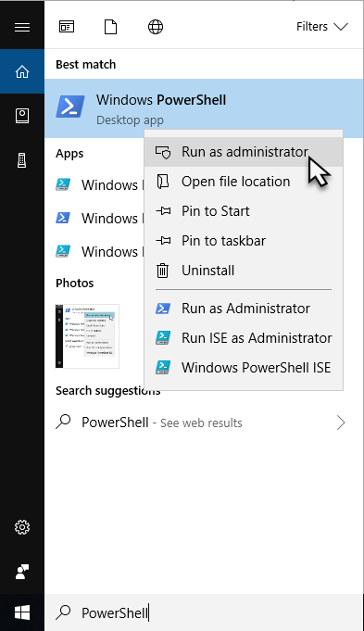This screenshot has height=631, width=364.
Task: Click the search box containing PowerShell
Action: point(204,612)
